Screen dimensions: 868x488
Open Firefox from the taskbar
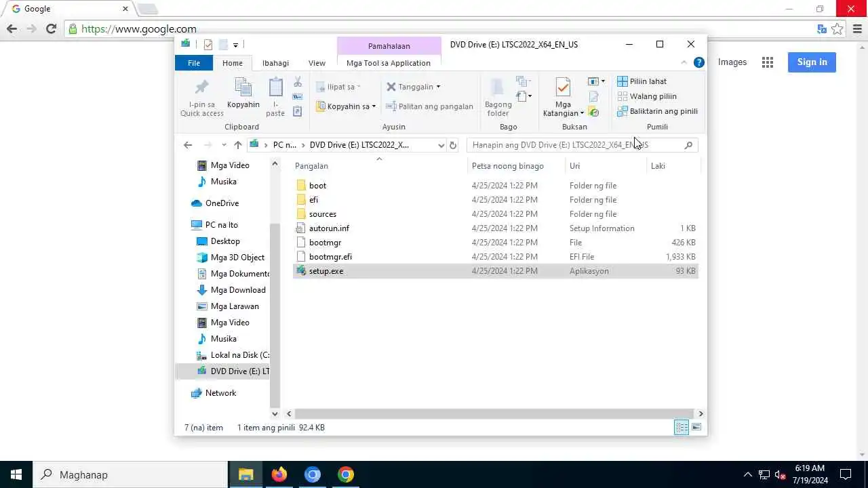pyautogui.click(x=279, y=474)
